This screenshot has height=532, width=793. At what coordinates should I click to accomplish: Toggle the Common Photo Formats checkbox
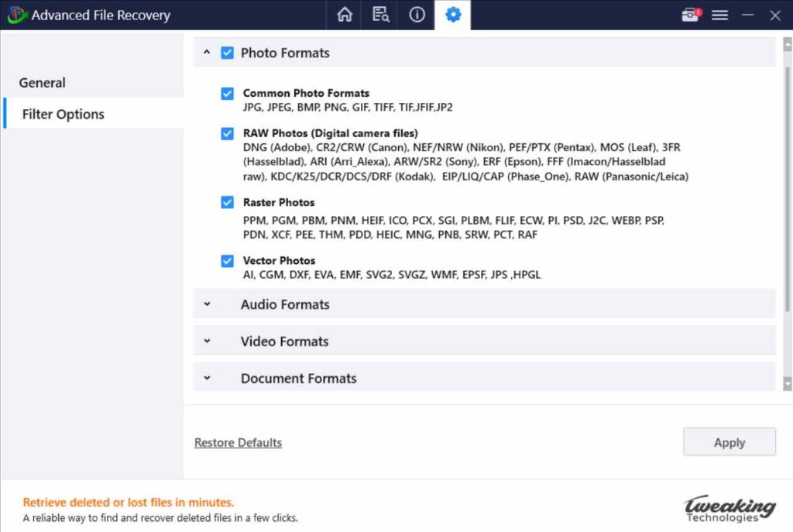tap(227, 94)
